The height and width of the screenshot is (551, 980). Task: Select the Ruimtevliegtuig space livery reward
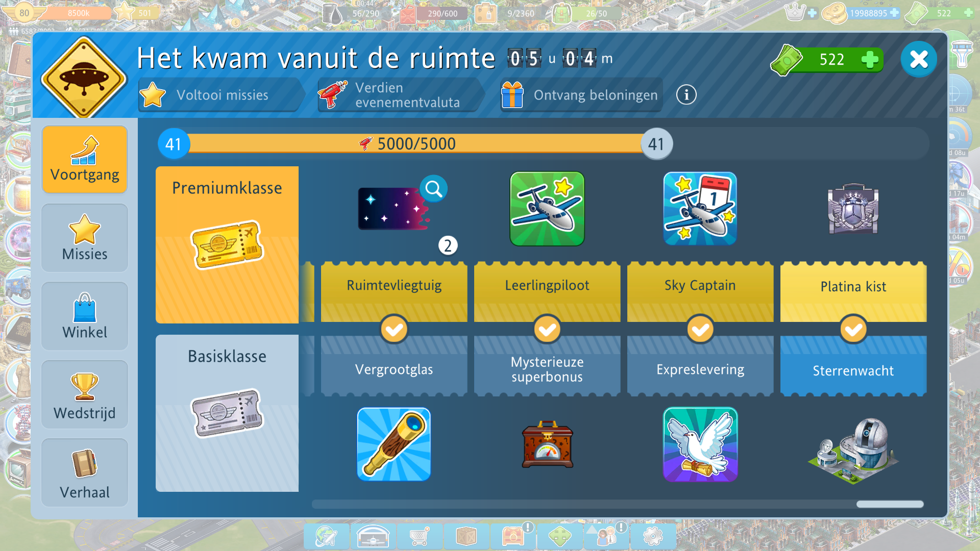pyautogui.click(x=394, y=209)
